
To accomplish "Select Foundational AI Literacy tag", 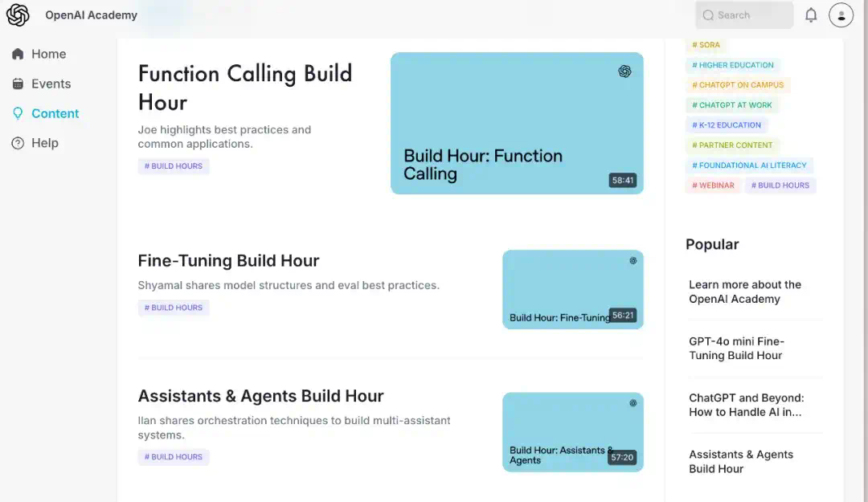I will [x=749, y=165].
